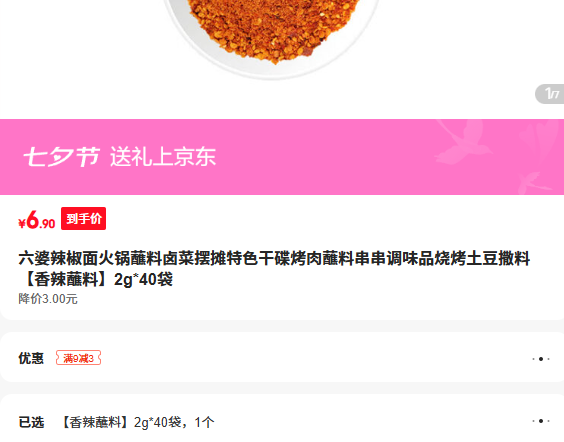Tap the white bird silhouette on pink banner
Viewport: 564px width, 442px height.
463,142
